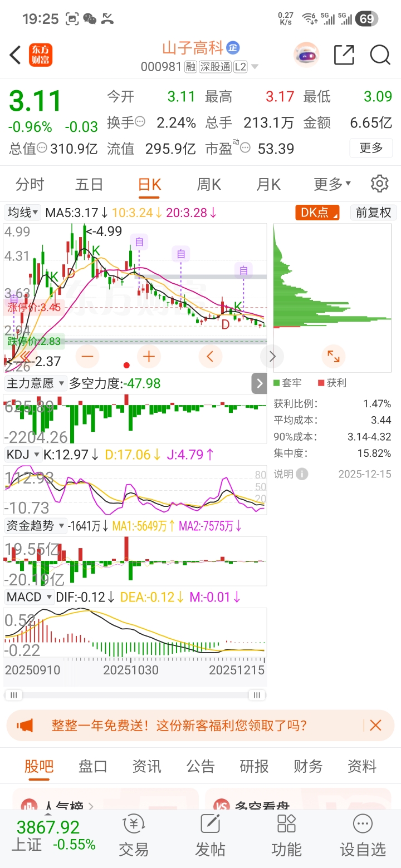This screenshot has width=401, height=868.
Task: Open the promo banner link text
Action: point(179,725)
